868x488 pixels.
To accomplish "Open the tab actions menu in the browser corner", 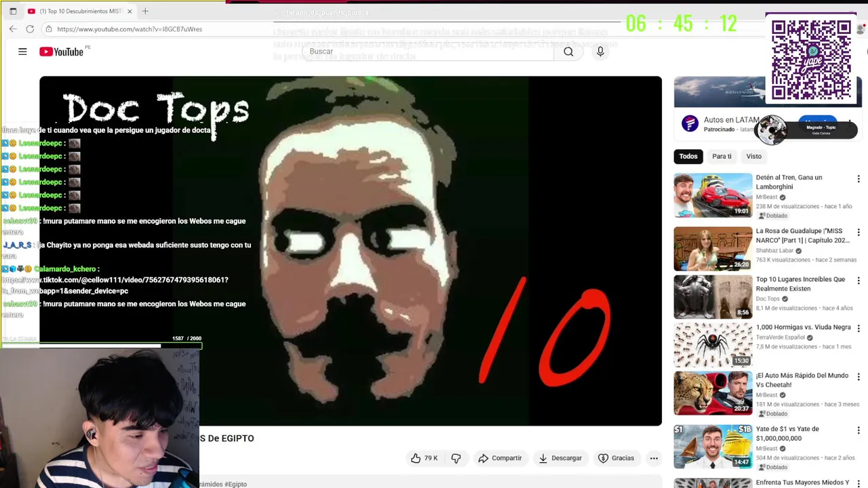I will pos(12,11).
